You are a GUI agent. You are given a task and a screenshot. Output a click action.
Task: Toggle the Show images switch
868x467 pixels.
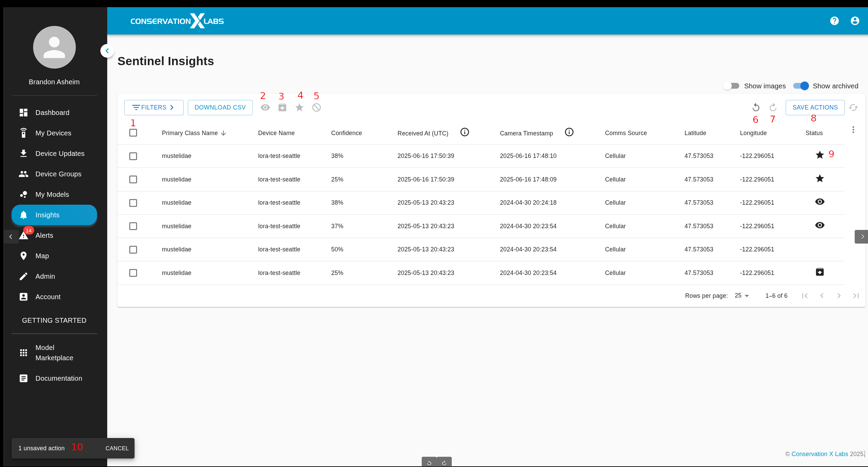[731, 86]
